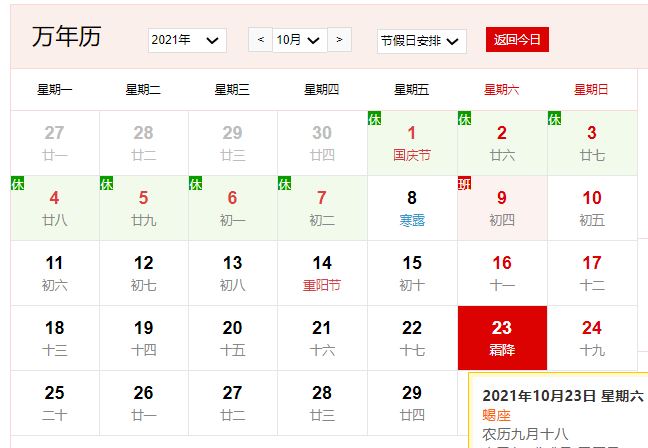648x448 pixels.
Task: Select greyed September 28 廿二
Action: (144, 143)
